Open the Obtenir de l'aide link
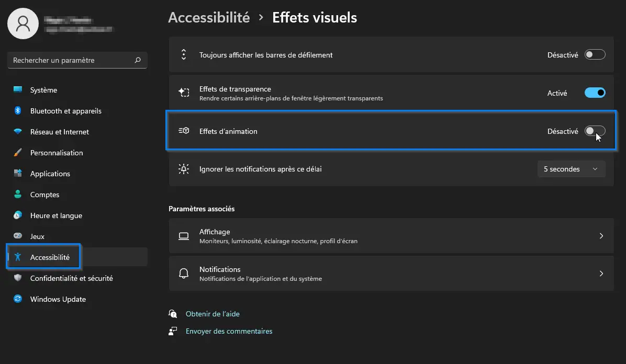The height and width of the screenshot is (364, 626). 213,314
